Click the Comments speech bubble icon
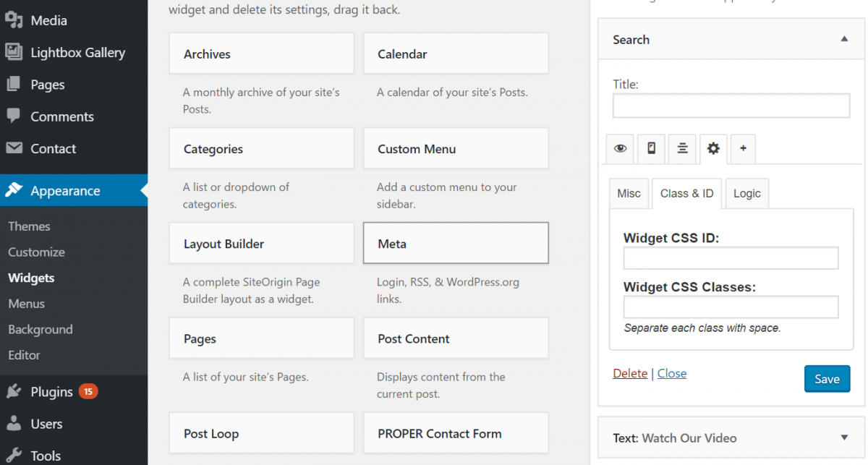Image resolution: width=868 pixels, height=465 pixels. click(x=15, y=116)
